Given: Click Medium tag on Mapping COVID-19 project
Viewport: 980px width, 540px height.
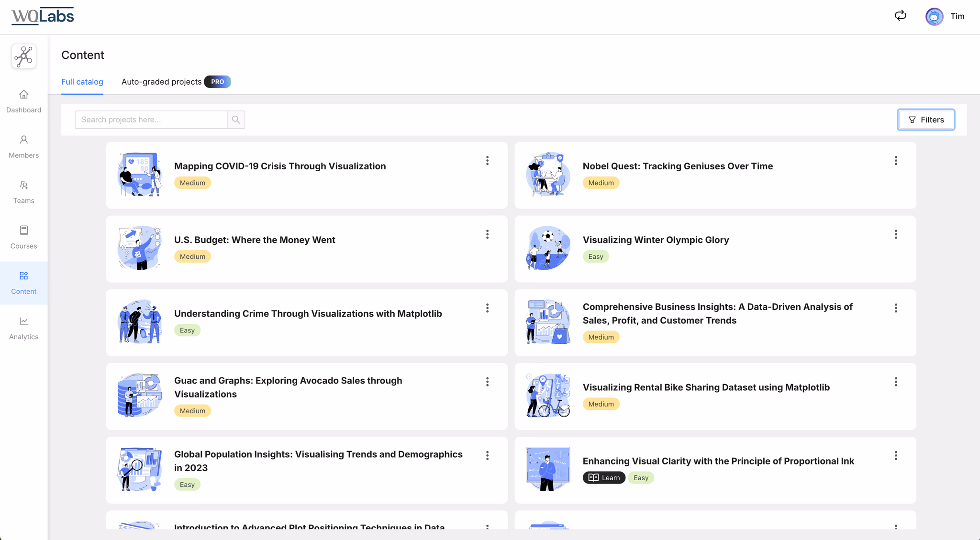Looking at the screenshot, I should point(192,183).
